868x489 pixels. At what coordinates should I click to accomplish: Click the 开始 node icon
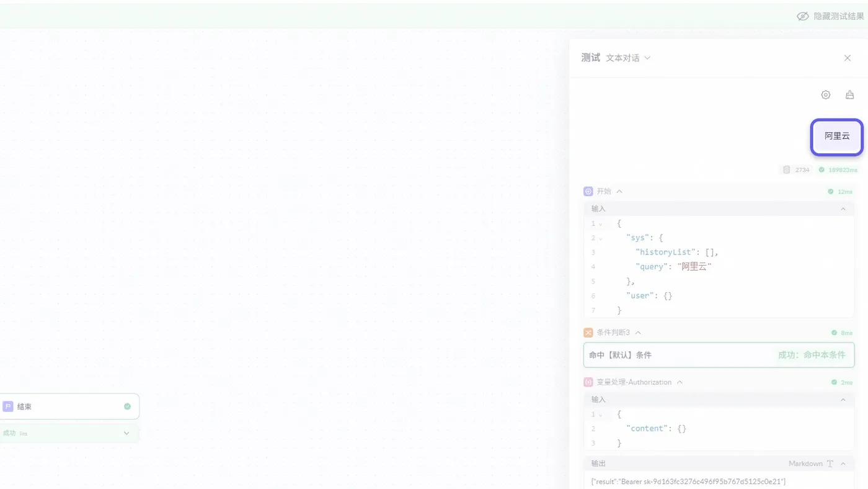point(588,191)
